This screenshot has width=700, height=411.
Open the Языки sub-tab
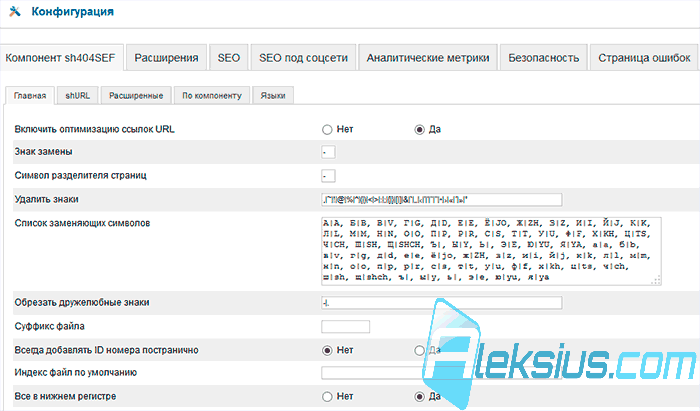point(273,95)
